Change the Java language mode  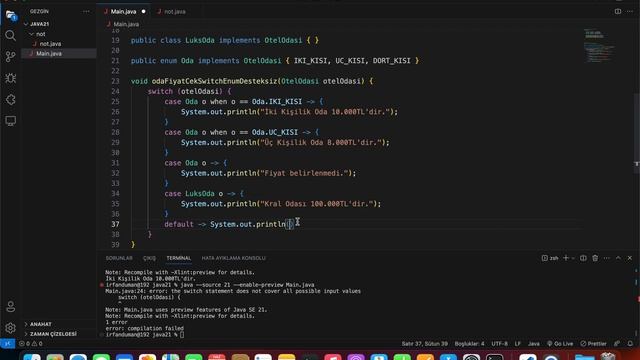(x=533, y=344)
